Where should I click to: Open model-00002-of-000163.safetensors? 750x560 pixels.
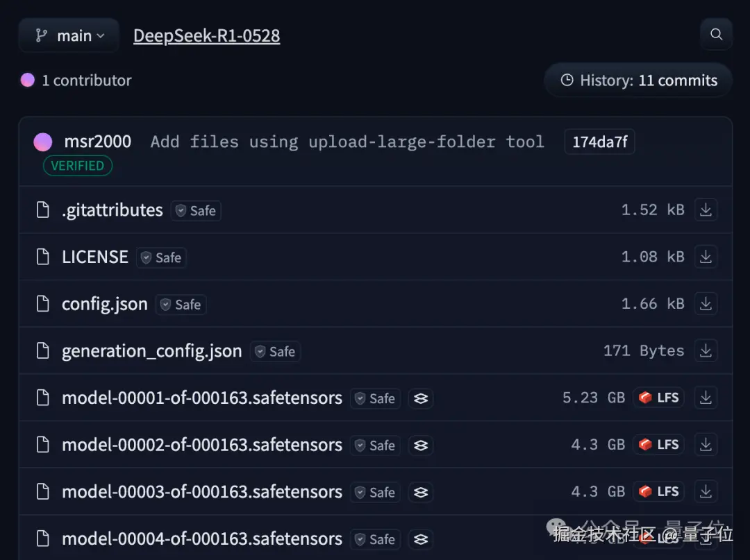click(202, 445)
